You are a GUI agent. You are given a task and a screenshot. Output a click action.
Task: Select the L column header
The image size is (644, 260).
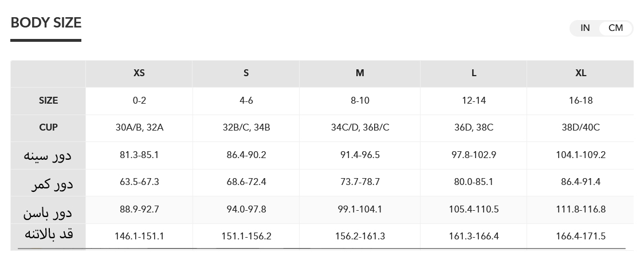[474, 73]
